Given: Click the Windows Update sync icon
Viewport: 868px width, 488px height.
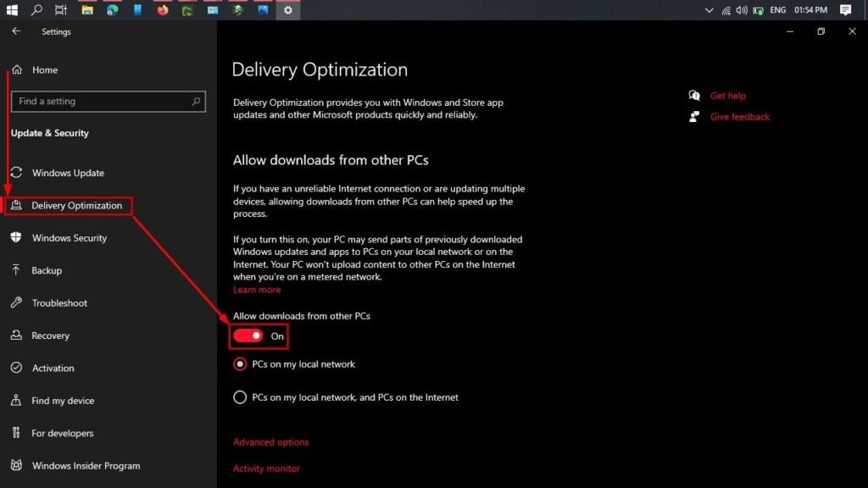Looking at the screenshot, I should pos(17,173).
